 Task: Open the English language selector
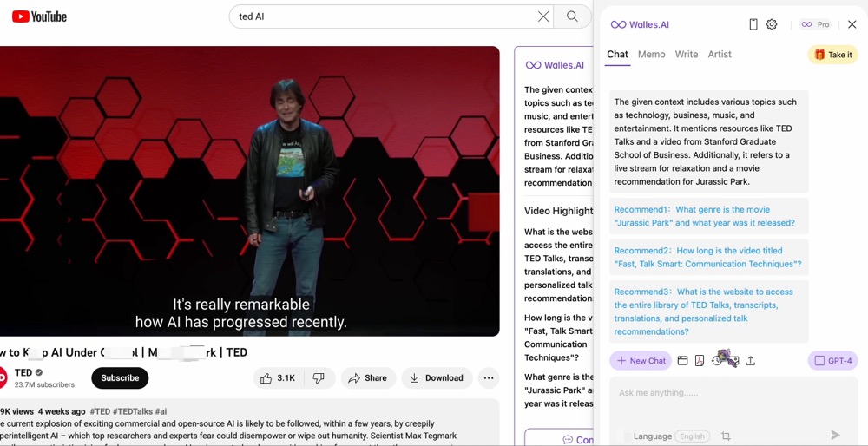point(692,436)
